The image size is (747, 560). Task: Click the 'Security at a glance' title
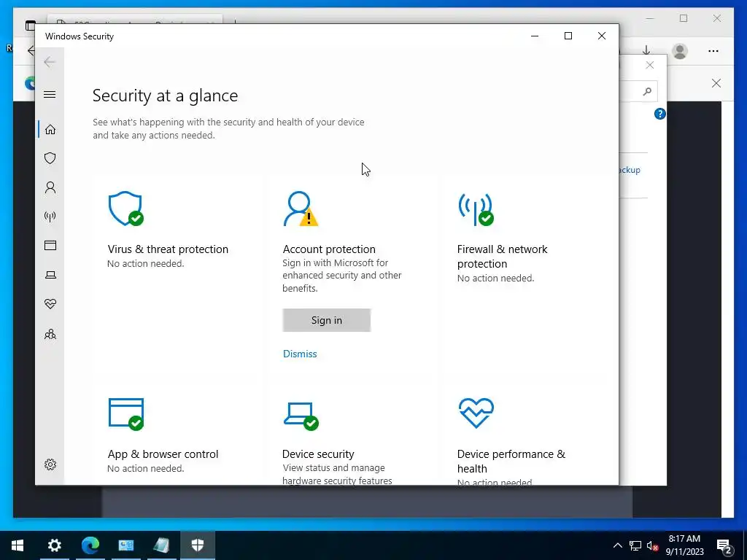(165, 96)
